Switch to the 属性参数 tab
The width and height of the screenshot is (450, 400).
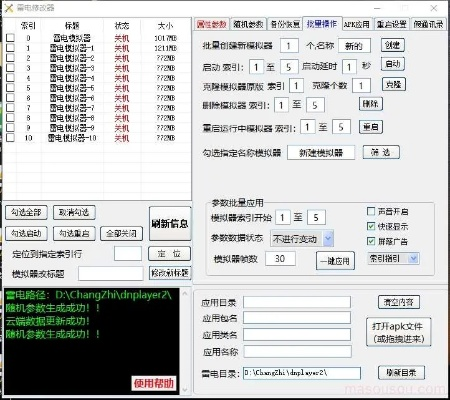click(211, 24)
